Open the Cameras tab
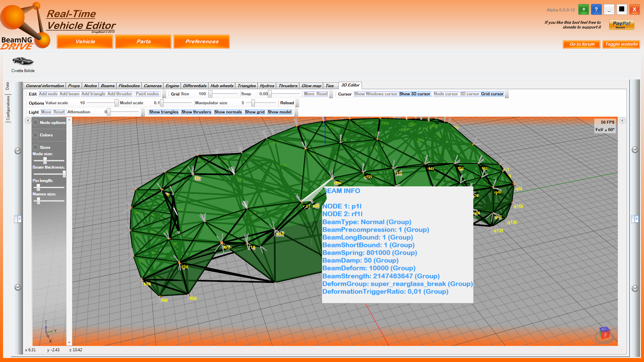The width and height of the screenshot is (644, 362). click(x=153, y=86)
